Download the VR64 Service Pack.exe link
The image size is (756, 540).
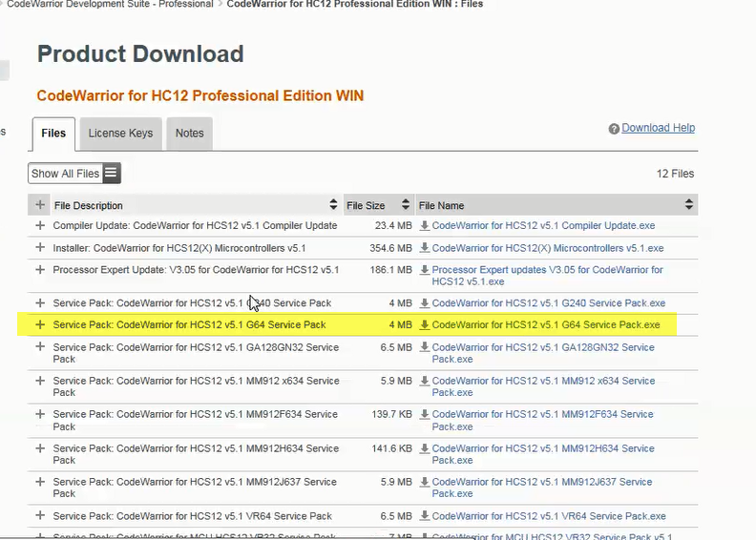pyautogui.click(x=549, y=516)
